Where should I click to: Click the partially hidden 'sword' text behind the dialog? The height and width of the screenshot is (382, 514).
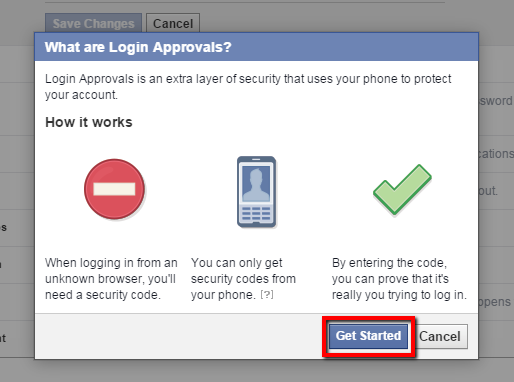pos(496,101)
